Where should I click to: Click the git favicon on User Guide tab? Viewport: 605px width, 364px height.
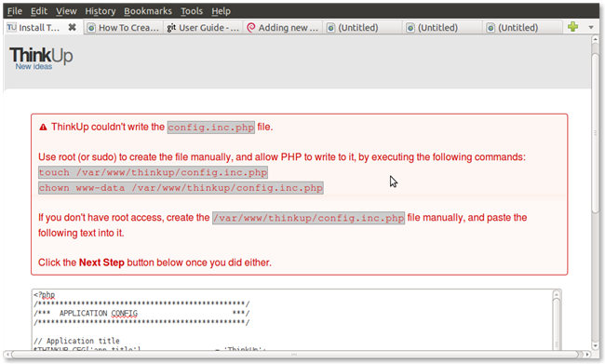click(171, 27)
